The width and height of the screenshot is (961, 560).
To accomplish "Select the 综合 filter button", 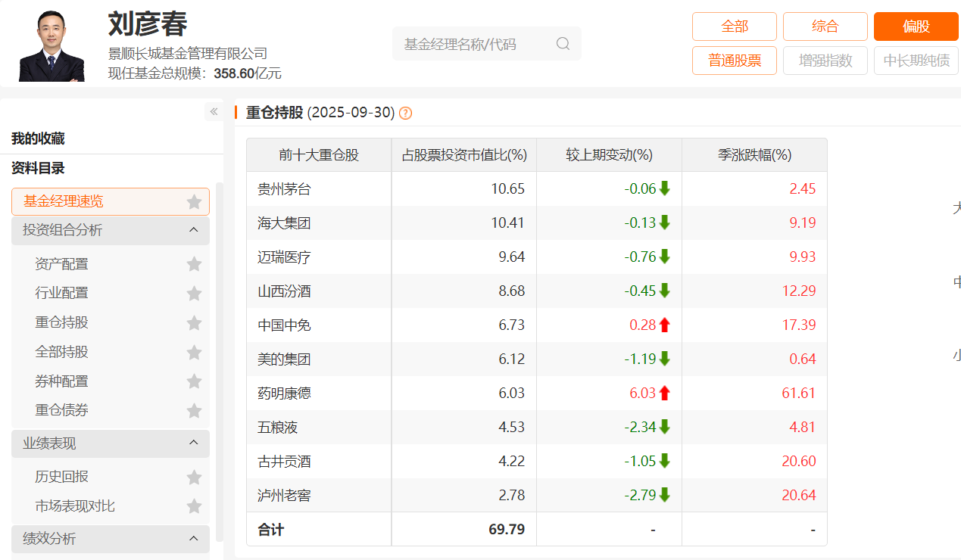I will point(825,26).
